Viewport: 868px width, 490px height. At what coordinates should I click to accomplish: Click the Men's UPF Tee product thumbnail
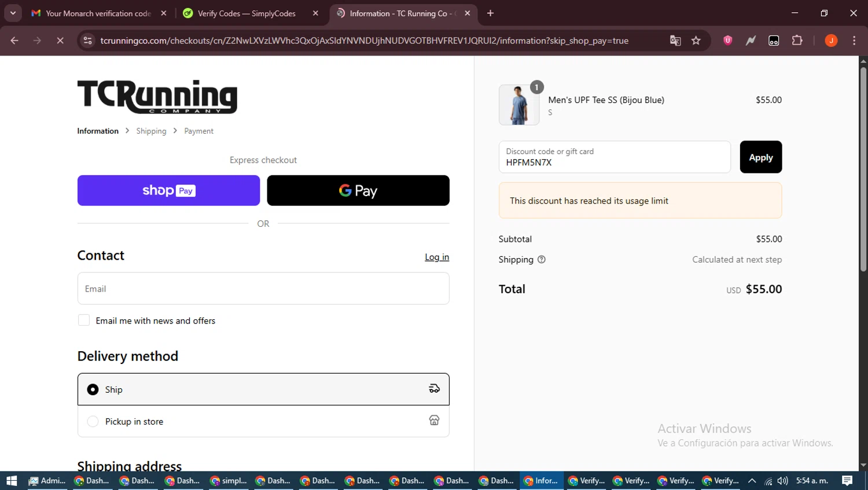click(519, 105)
